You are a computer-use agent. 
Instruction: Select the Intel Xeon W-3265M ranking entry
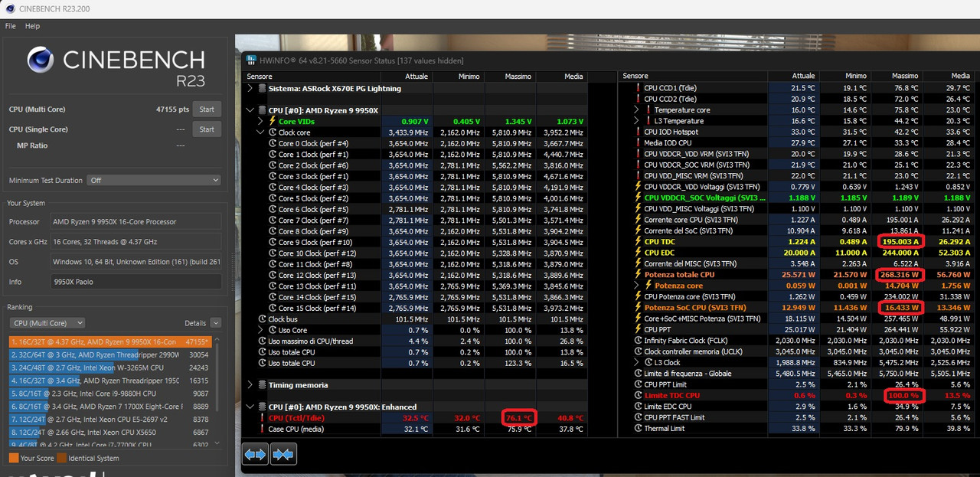[x=112, y=368]
